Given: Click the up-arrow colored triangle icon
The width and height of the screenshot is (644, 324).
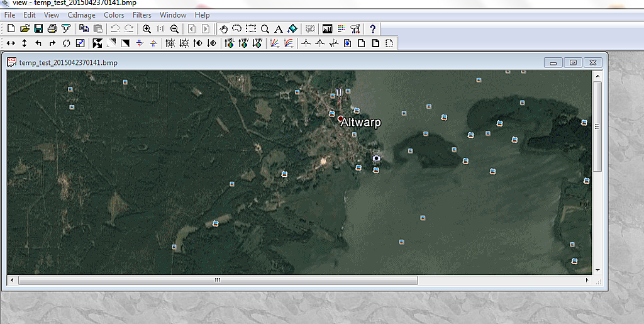Looking at the screenshot, I should tap(153, 43).
